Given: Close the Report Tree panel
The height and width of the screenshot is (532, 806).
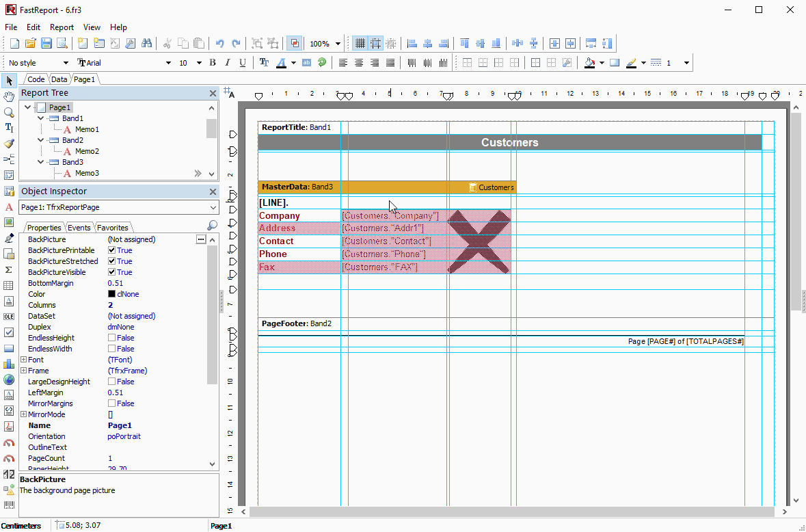Looking at the screenshot, I should click(x=213, y=93).
